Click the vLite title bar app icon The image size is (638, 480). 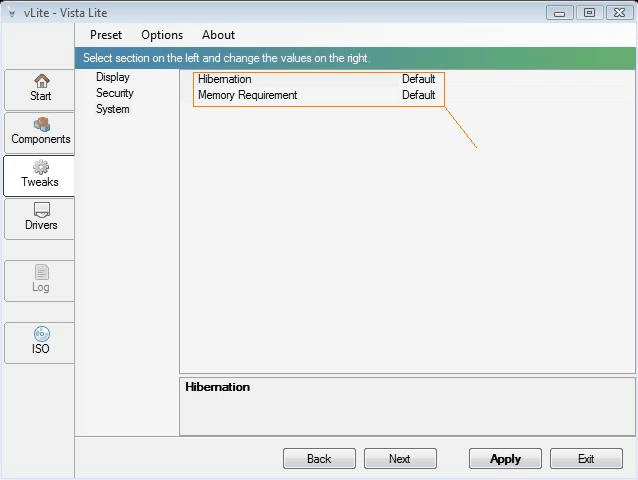[x=12, y=13]
